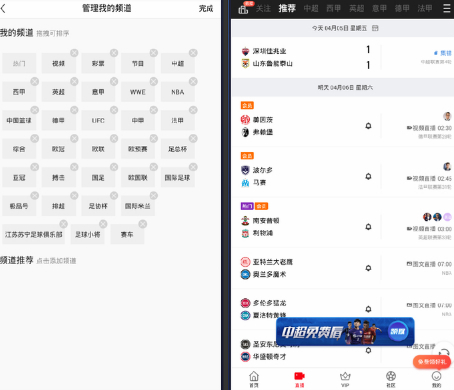Remove 赛车 channel using its X
This screenshot has width=454, height=390.
143,224
